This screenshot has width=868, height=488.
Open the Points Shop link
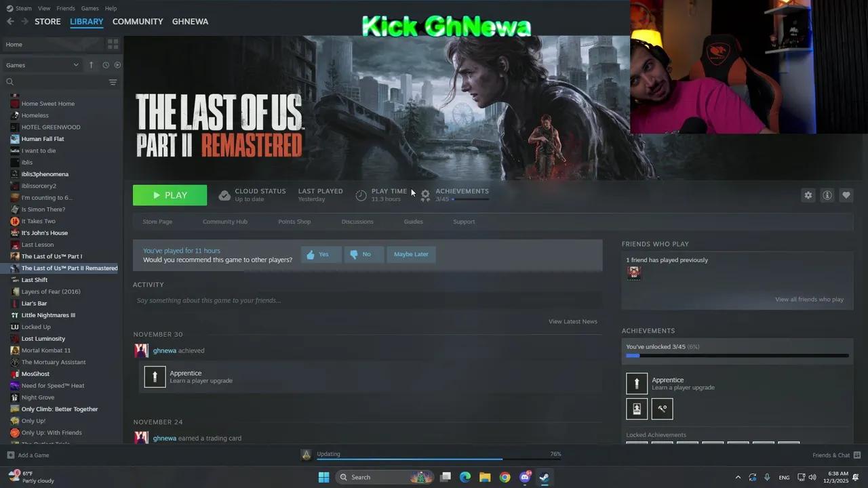pyautogui.click(x=294, y=222)
